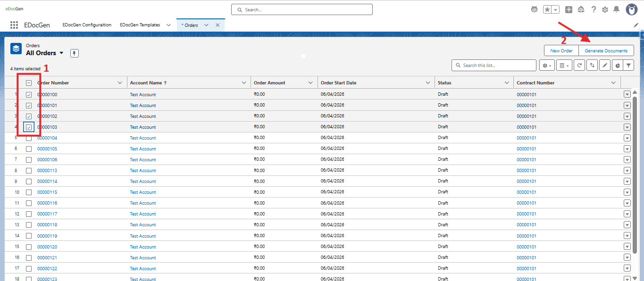
Task: Check the order 00000105 checkbox
Action: pyautogui.click(x=29, y=149)
